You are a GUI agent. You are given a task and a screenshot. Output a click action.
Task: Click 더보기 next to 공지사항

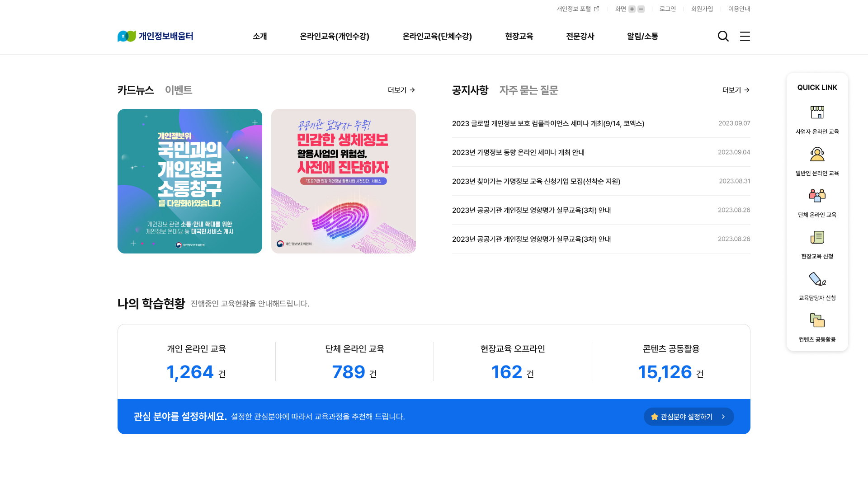click(736, 90)
